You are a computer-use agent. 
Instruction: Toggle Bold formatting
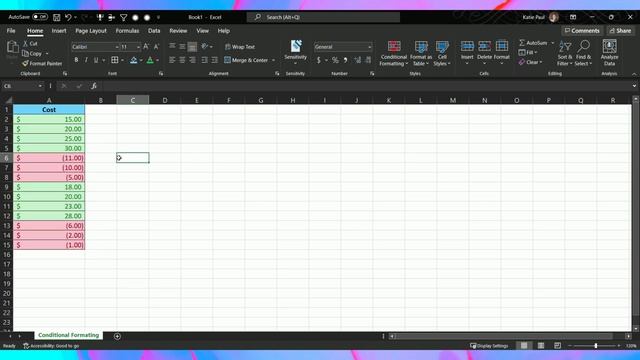coord(76,60)
